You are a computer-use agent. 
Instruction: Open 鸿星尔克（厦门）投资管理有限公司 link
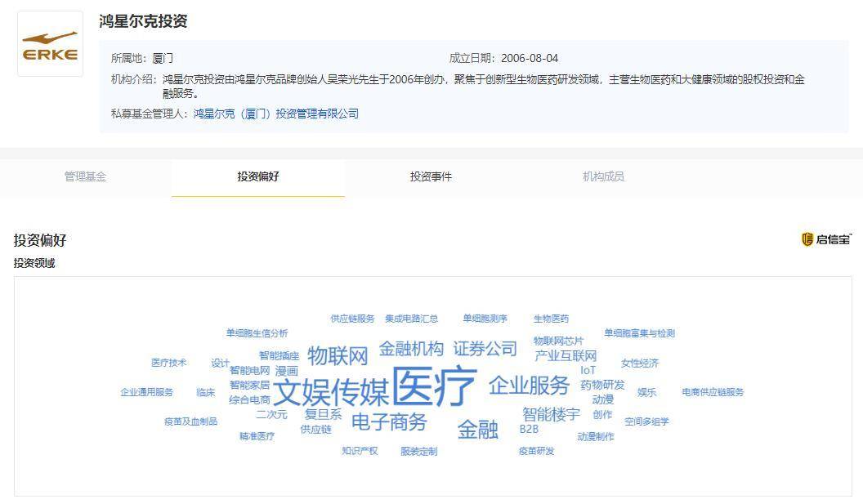coord(276,114)
